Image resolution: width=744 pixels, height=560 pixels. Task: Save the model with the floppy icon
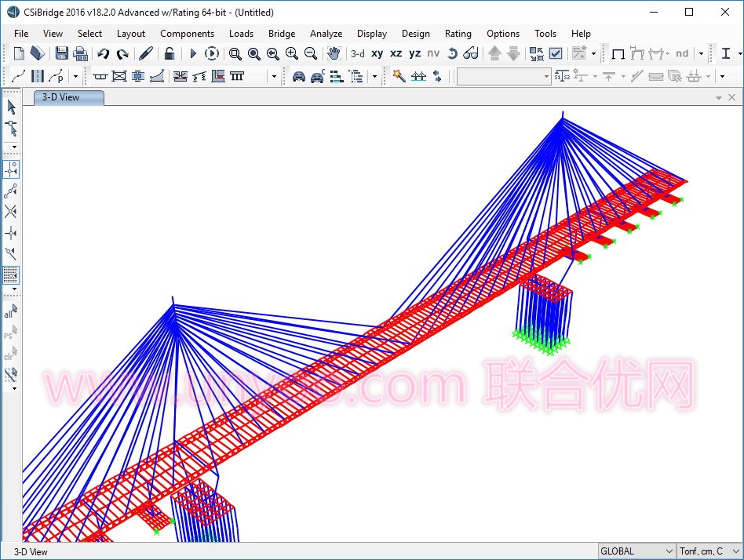tap(62, 53)
